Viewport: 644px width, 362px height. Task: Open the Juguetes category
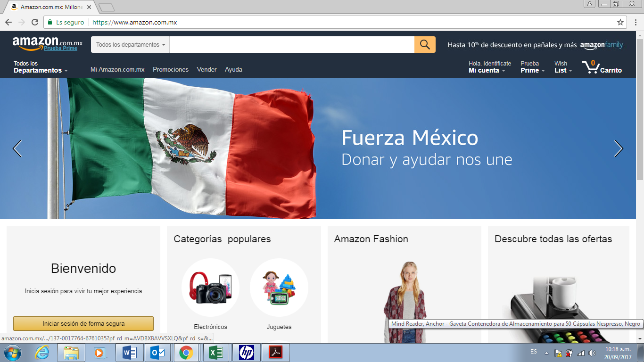tap(279, 327)
